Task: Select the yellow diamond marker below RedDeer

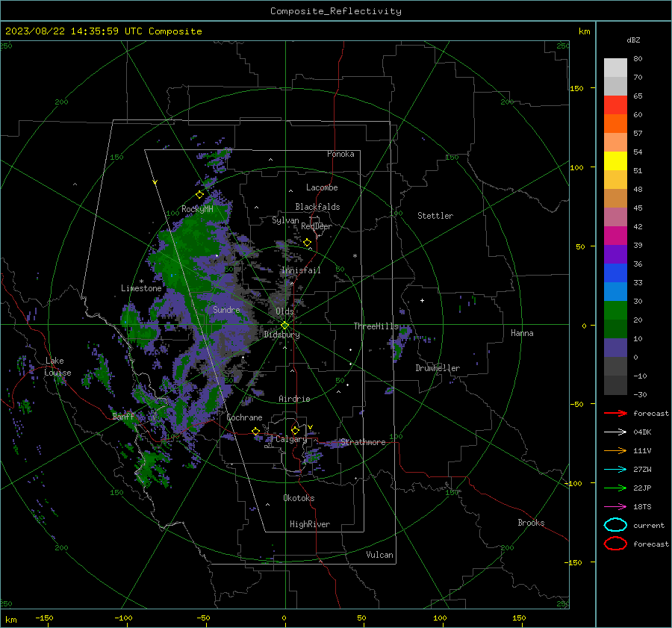Action: 308,243
